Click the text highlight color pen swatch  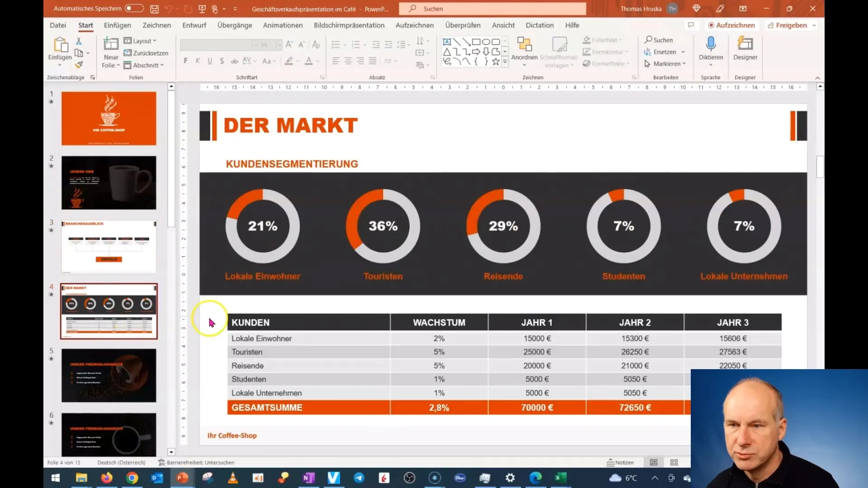tap(289, 61)
